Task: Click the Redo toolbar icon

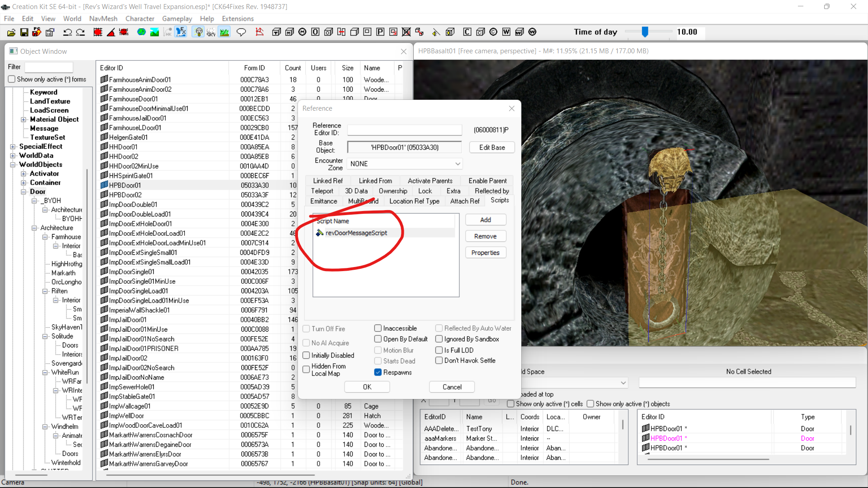Action: pyautogui.click(x=80, y=32)
